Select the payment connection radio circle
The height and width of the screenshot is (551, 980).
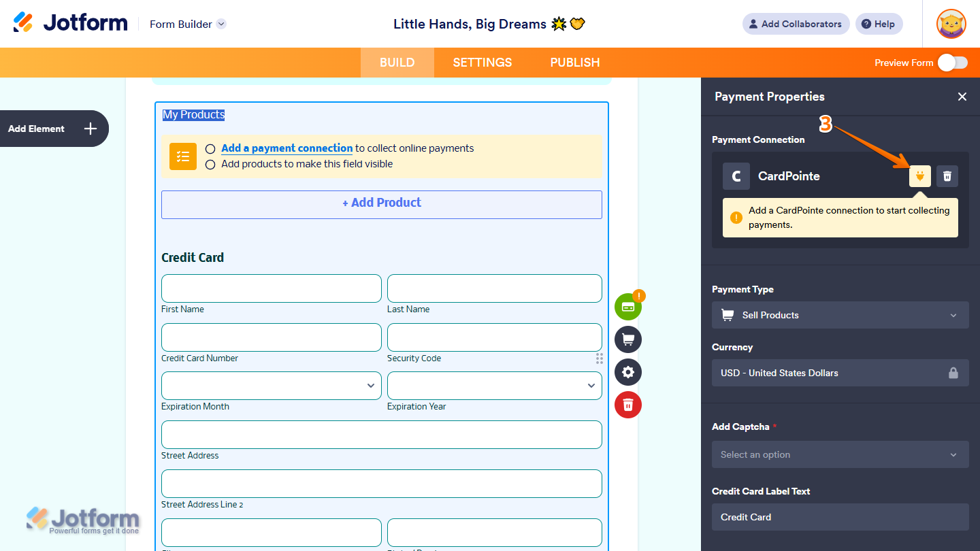tap(210, 148)
